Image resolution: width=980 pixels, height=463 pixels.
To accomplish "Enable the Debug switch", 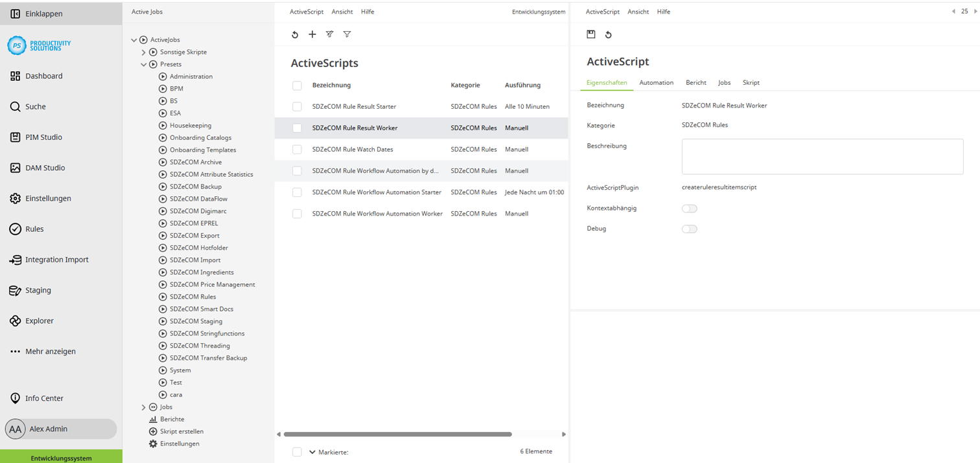I will coord(689,229).
